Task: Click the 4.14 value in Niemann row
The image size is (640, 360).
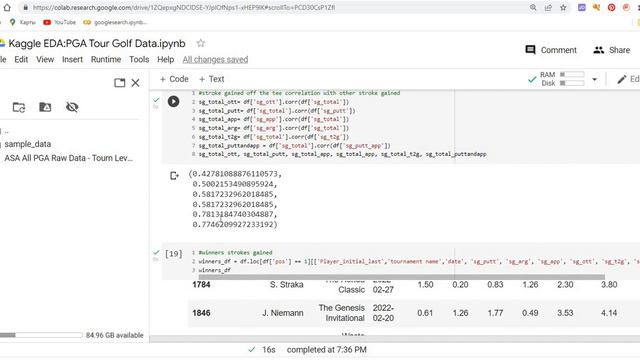Action: pyautogui.click(x=609, y=313)
